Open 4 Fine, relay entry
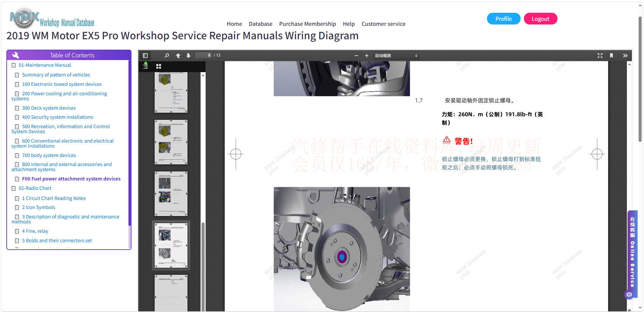The height and width of the screenshot is (312, 644). point(35,231)
